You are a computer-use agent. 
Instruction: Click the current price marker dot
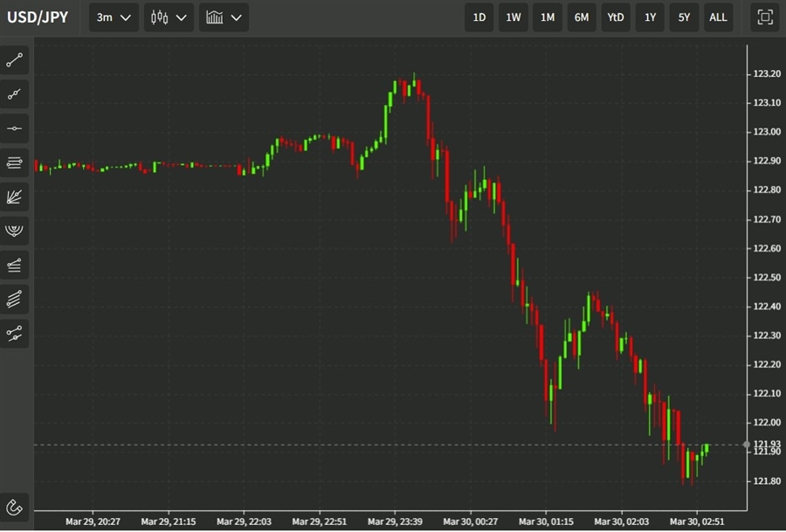coord(747,445)
